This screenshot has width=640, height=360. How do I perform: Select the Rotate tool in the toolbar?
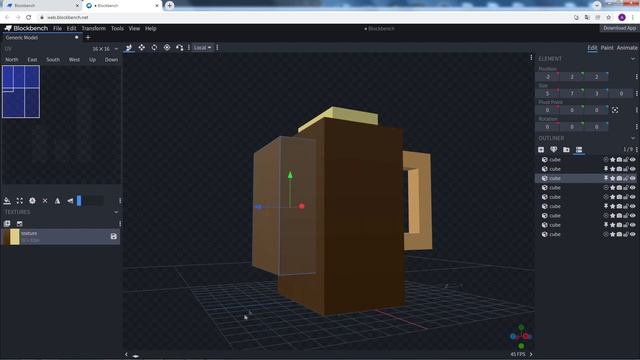154,48
